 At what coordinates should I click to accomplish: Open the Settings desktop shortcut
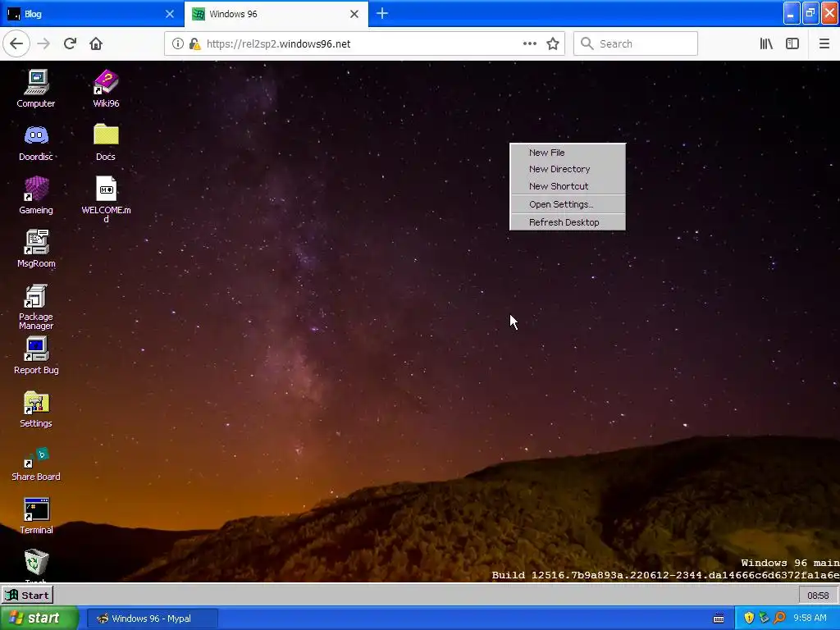tap(36, 409)
